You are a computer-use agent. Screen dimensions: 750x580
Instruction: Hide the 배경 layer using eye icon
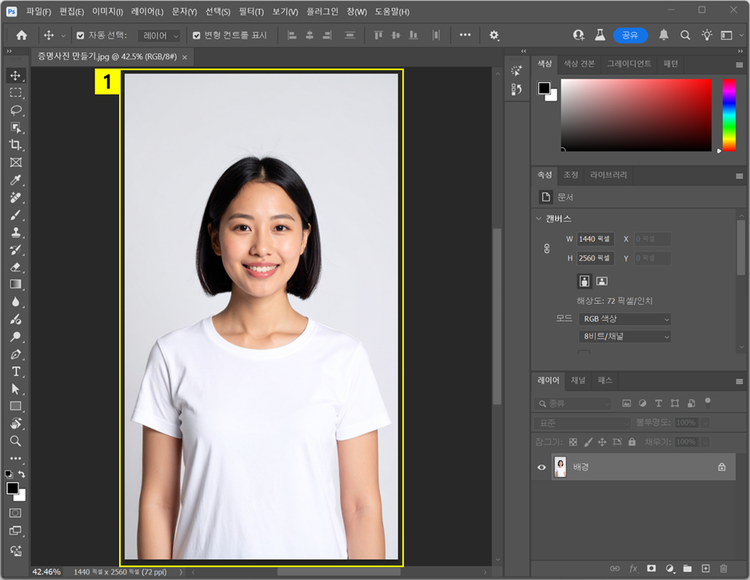543,467
